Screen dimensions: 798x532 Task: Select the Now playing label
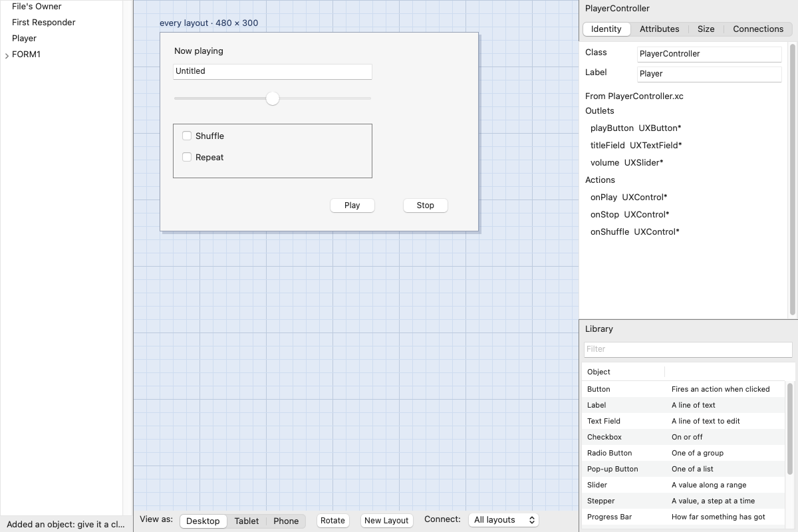pos(199,51)
